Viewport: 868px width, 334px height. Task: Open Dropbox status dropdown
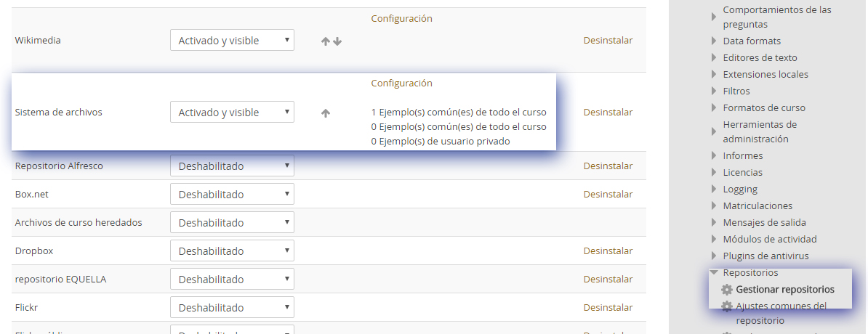coord(232,251)
